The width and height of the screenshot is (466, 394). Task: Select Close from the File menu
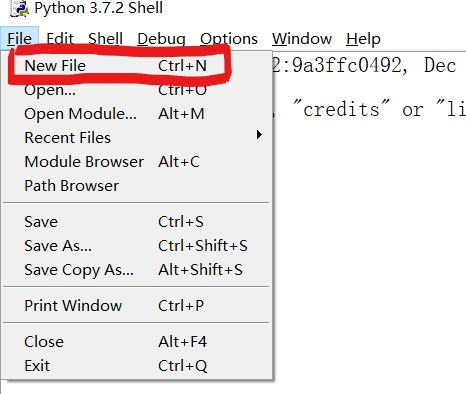pyautogui.click(x=138, y=342)
